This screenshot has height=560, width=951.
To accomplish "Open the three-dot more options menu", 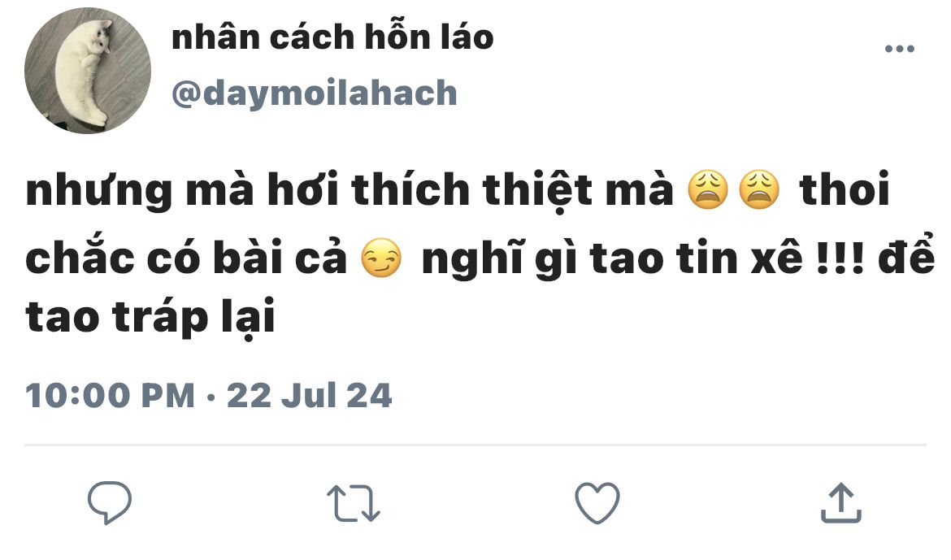I will (x=900, y=49).
